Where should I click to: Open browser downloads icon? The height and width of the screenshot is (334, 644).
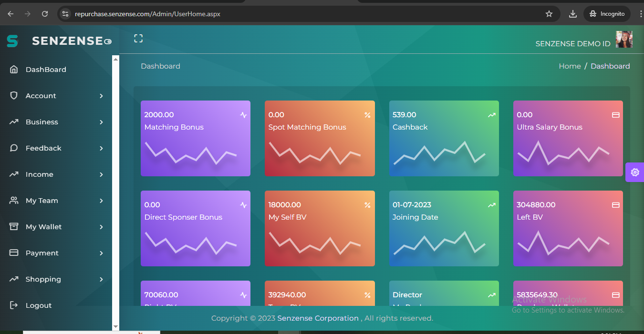coord(573,14)
